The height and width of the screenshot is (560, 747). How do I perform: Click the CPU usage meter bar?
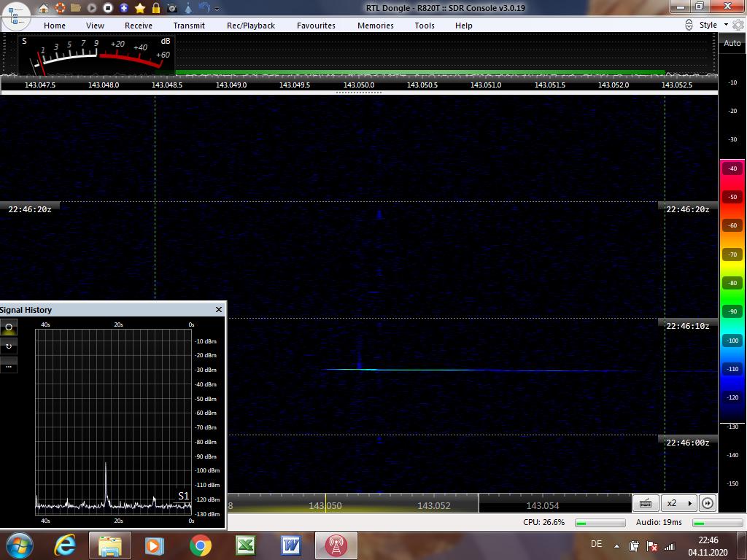click(x=600, y=523)
